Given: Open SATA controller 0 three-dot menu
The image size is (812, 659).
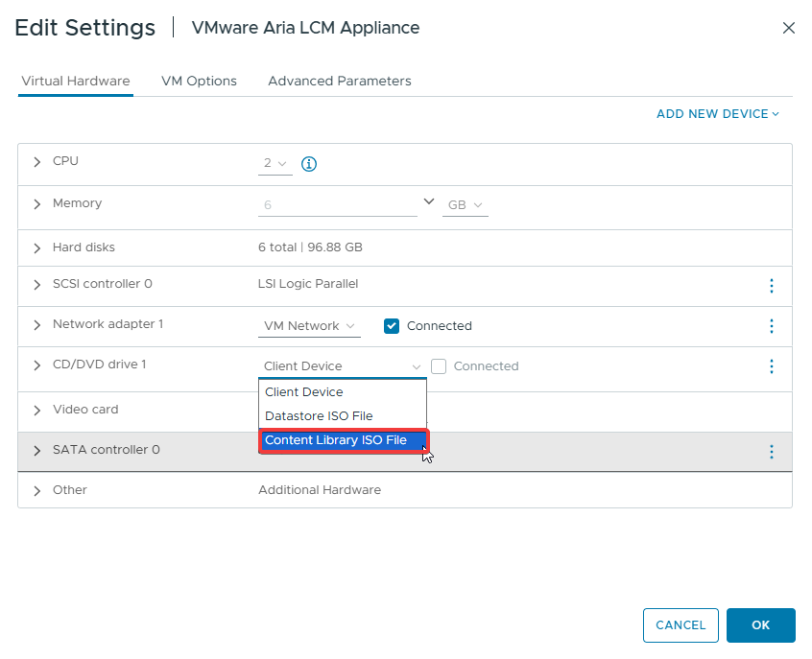Looking at the screenshot, I should [772, 452].
